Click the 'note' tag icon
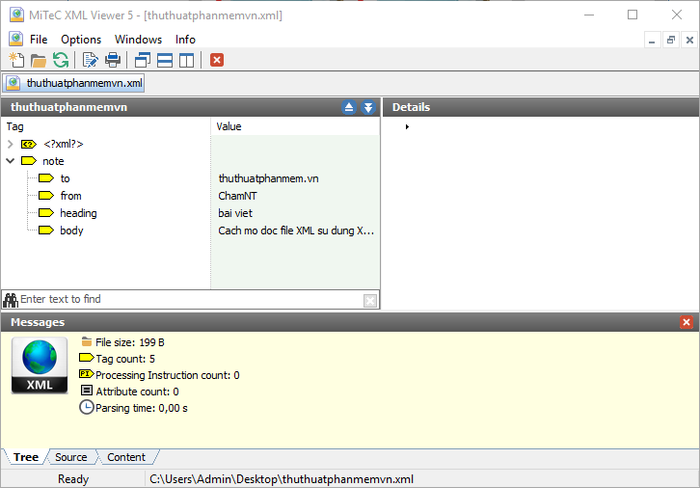The height and width of the screenshot is (488, 700). point(29,161)
